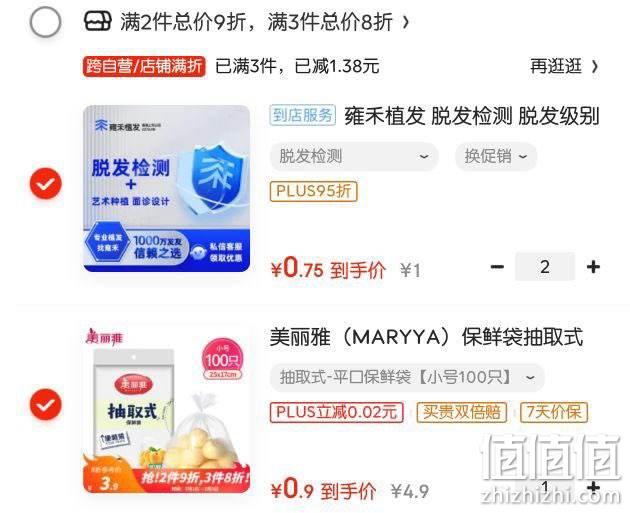Open the 美丽雅 保鲜袋 product thumbnail

click(166, 409)
